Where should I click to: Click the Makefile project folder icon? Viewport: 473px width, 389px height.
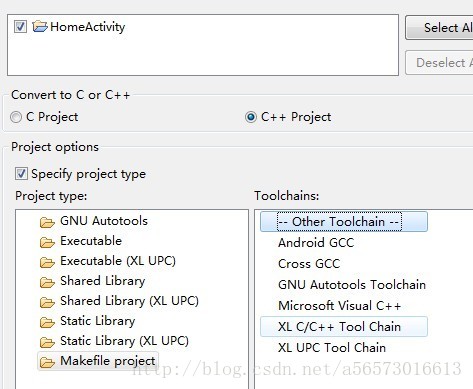click(47, 362)
